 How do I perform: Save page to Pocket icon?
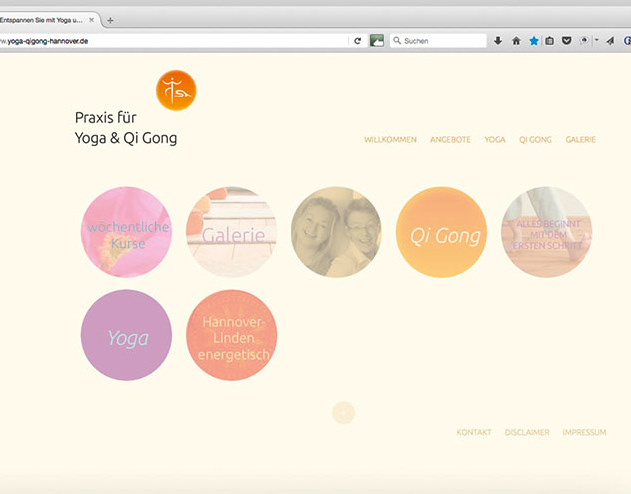click(x=567, y=41)
